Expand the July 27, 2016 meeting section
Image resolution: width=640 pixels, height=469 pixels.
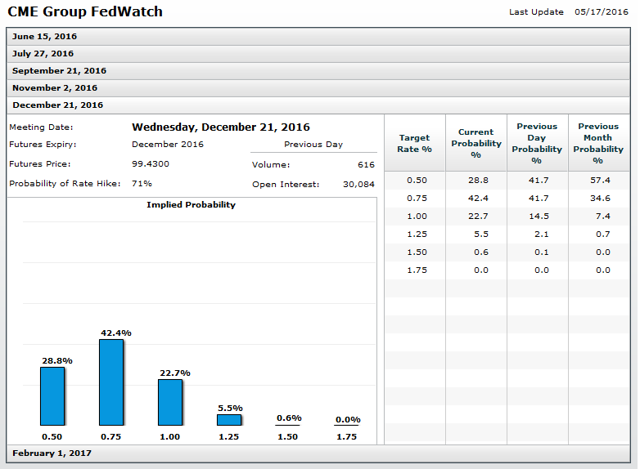point(318,54)
